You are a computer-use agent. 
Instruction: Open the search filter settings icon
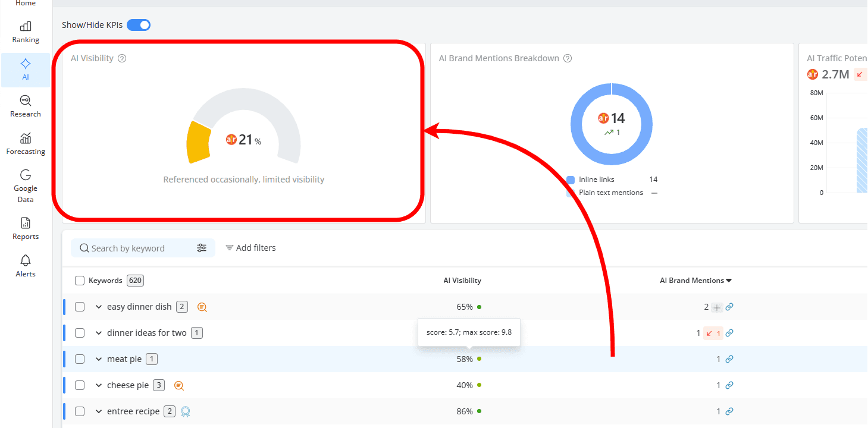pyautogui.click(x=202, y=248)
